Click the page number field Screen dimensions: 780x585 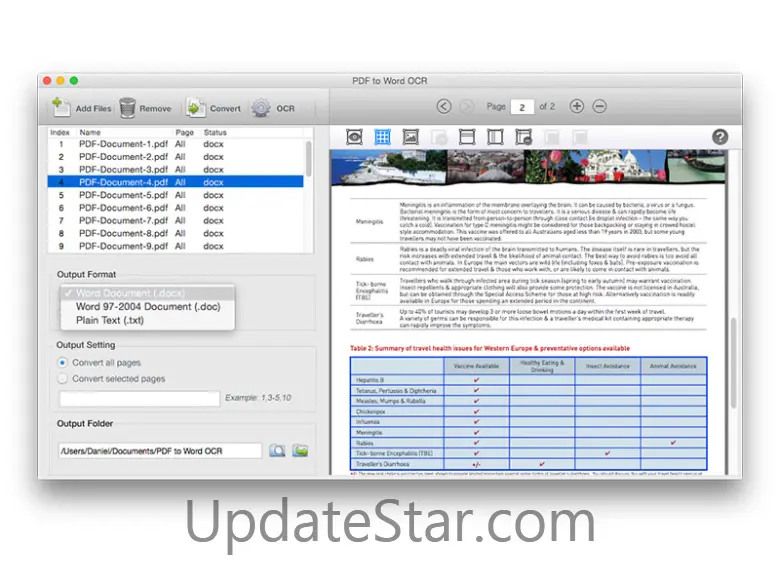click(x=522, y=107)
